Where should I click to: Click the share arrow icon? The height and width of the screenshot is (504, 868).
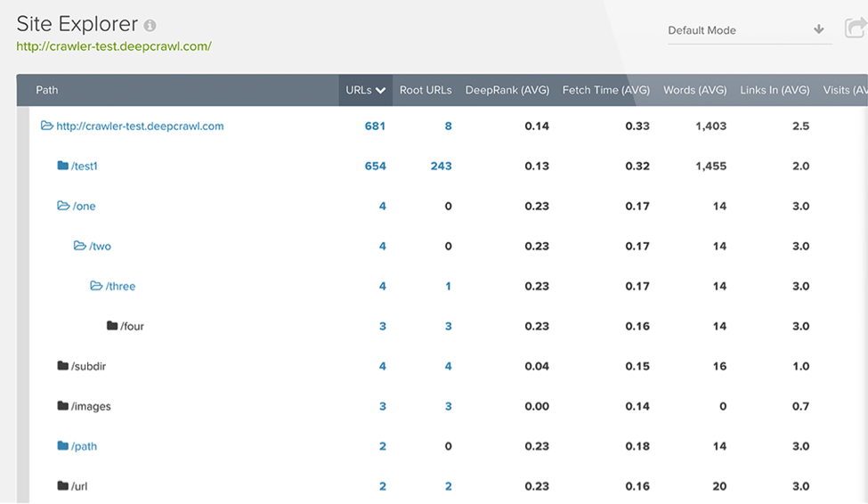pyautogui.click(x=856, y=28)
